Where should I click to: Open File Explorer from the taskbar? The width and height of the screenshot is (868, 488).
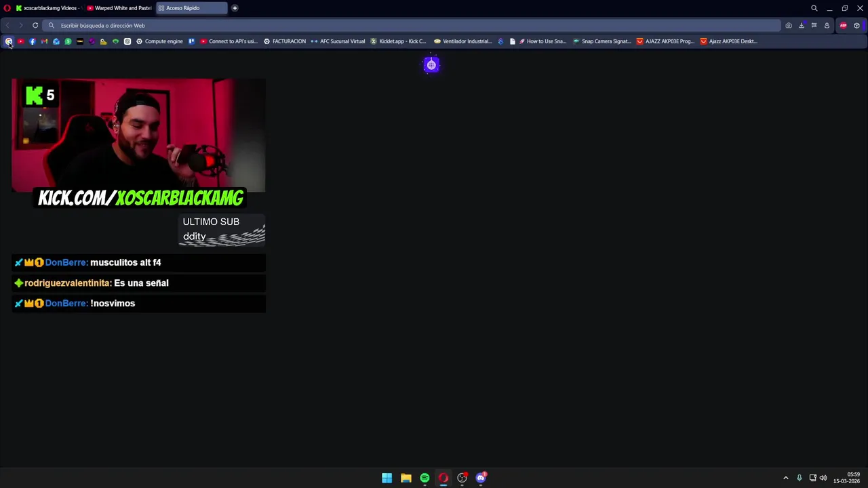coord(406,478)
